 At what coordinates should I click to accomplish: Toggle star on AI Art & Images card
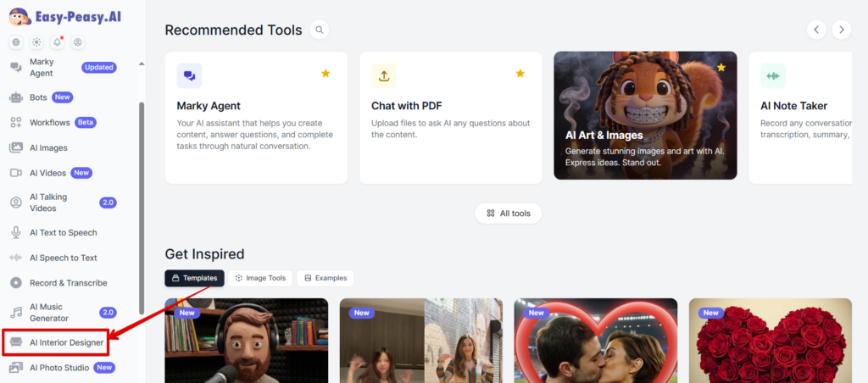(x=721, y=68)
